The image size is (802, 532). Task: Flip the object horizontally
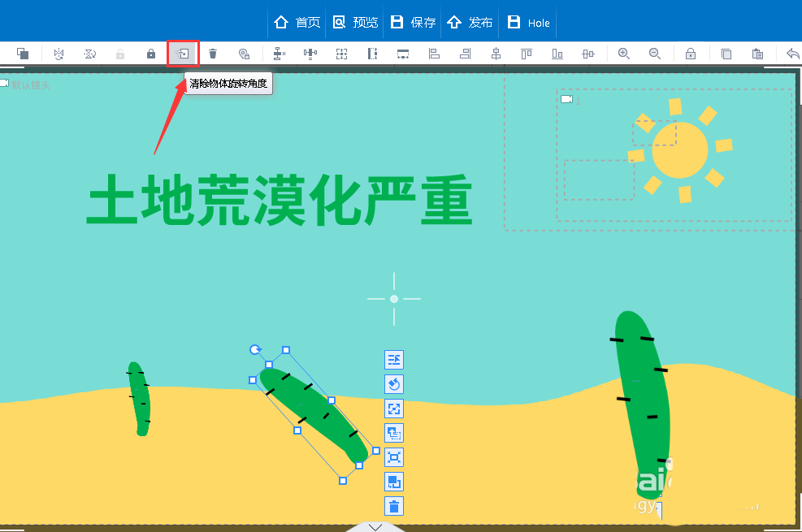point(59,54)
